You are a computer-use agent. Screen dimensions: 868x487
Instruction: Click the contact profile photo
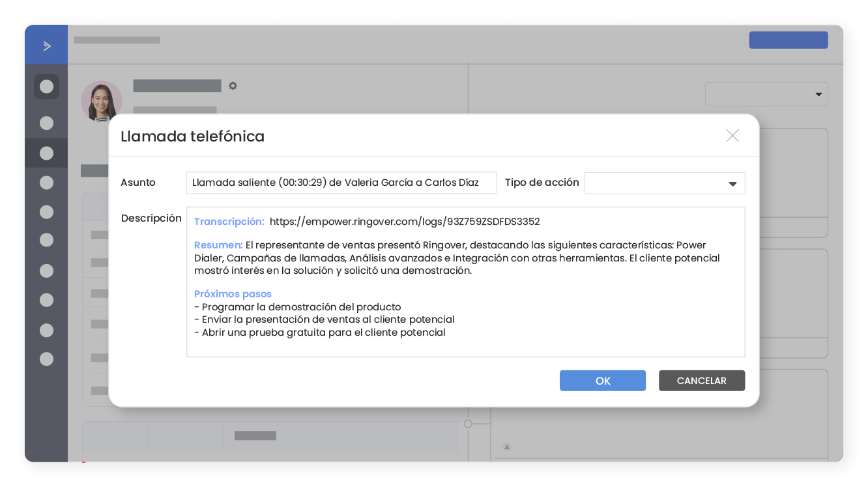pyautogui.click(x=102, y=101)
